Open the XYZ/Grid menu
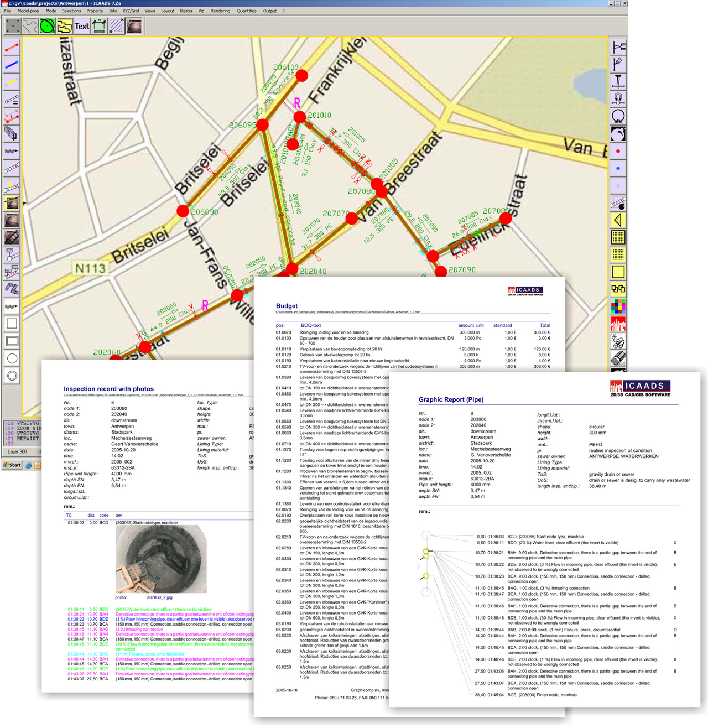Screen dimensions: 708x728 pos(131,11)
